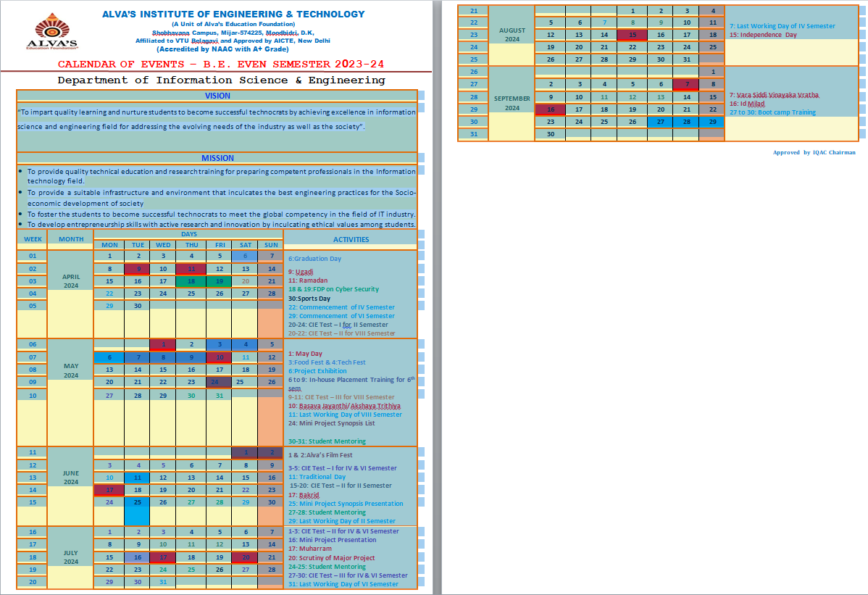Click the "30:Sports Day" activity entry
The image size is (868, 595).
coord(309,299)
